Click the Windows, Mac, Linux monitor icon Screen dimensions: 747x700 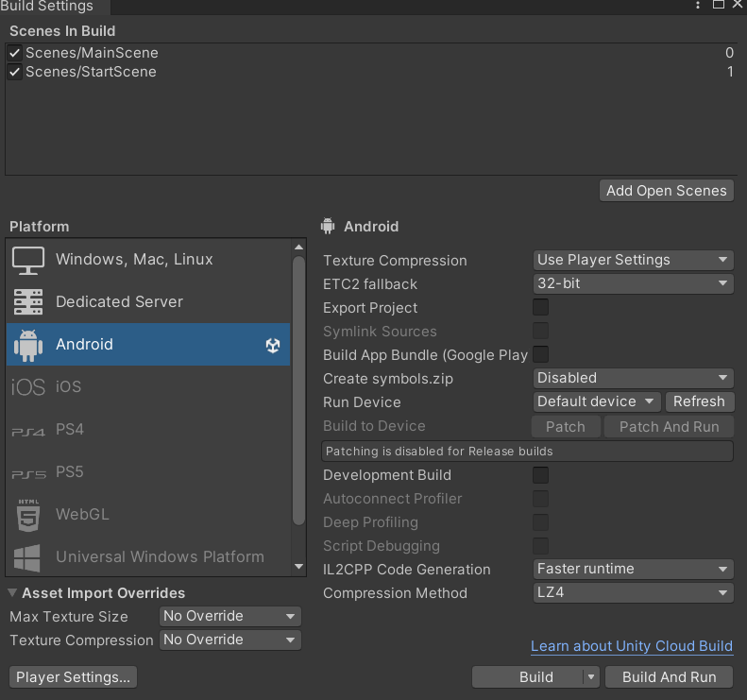point(28,260)
